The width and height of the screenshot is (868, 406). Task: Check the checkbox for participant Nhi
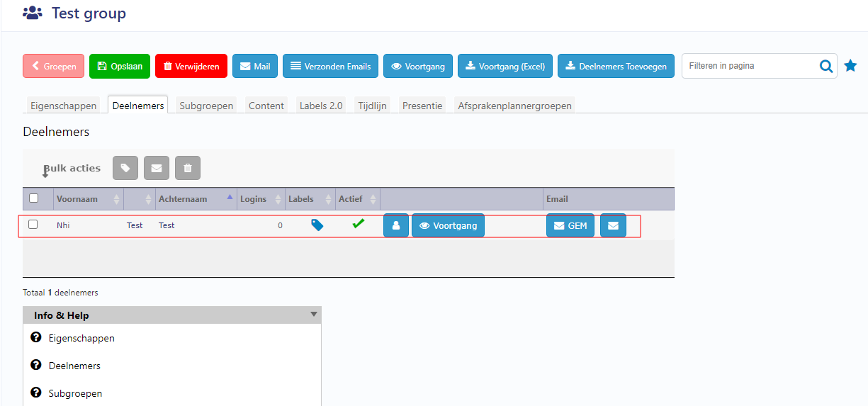click(33, 225)
